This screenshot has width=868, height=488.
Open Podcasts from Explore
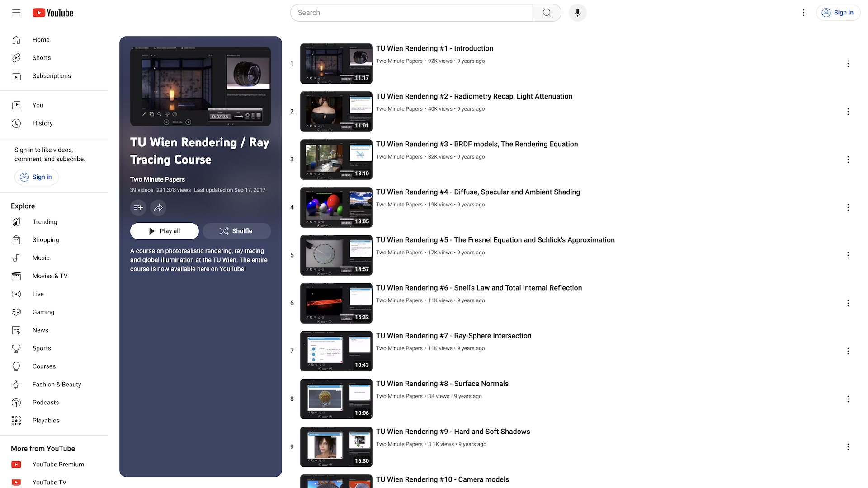[54, 403]
